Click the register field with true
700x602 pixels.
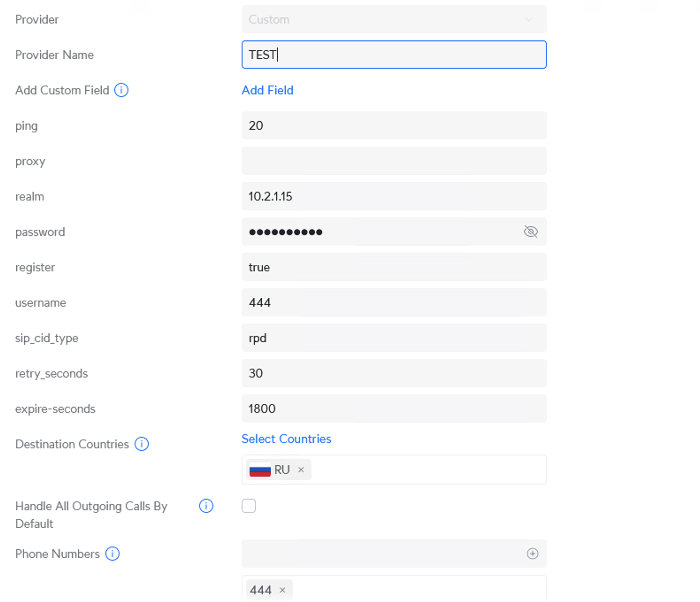(x=393, y=267)
